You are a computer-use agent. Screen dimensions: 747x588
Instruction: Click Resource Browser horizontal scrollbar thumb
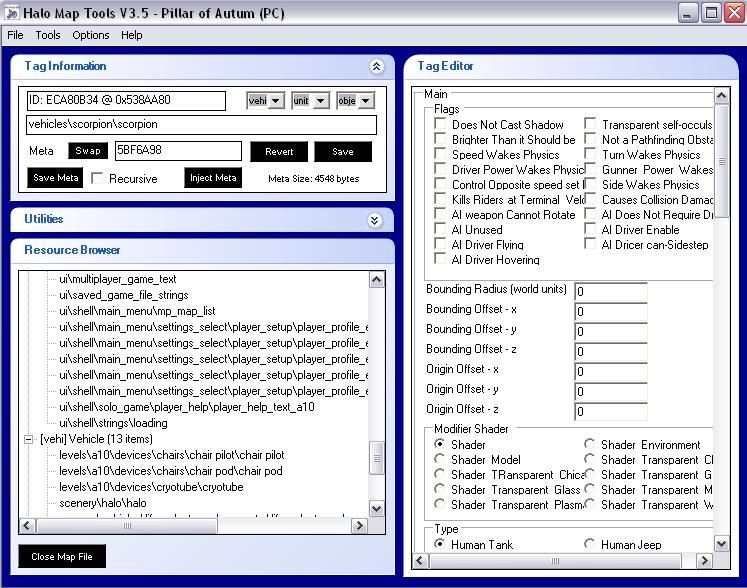[x=127, y=526]
